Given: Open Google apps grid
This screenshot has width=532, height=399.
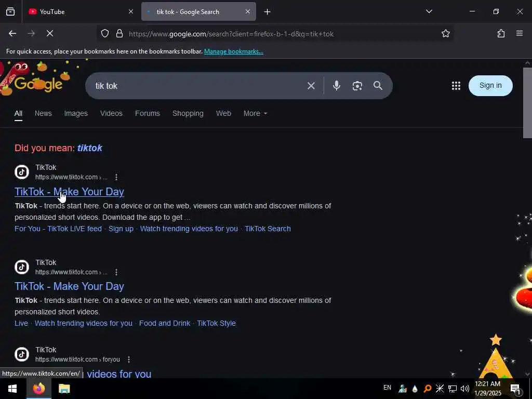Looking at the screenshot, I should pos(456,86).
